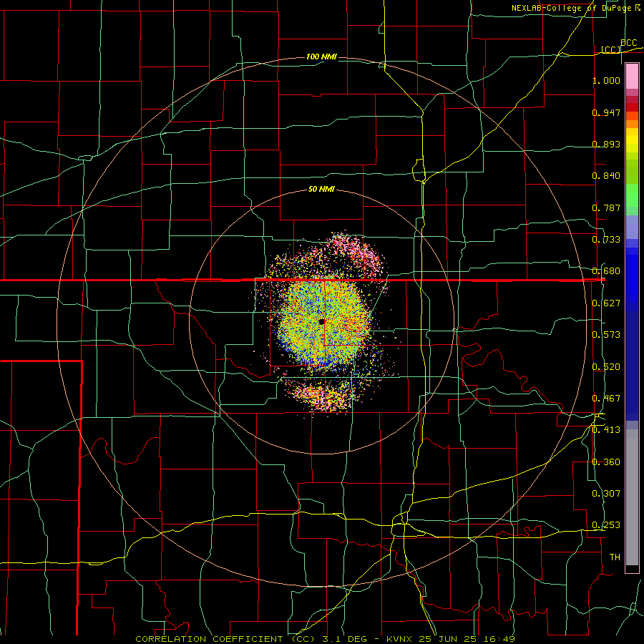
Task: Select the 0.573 legend value
Action: (x=606, y=335)
